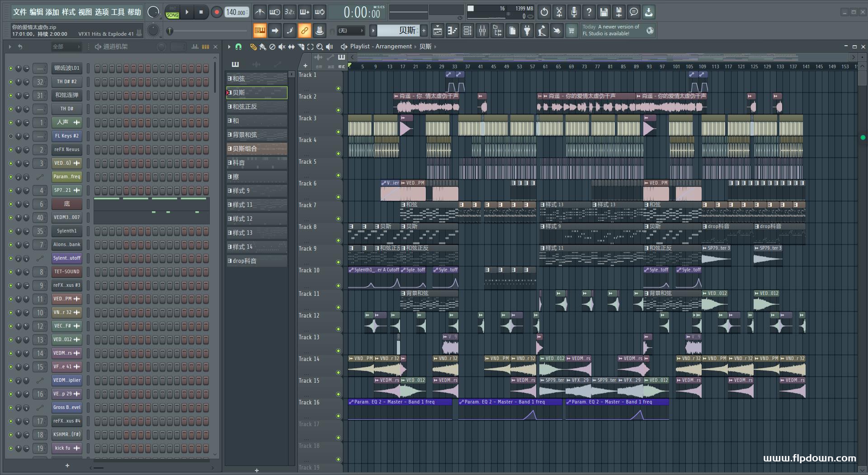The width and height of the screenshot is (868, 475).
Task: Open the (无) snap dropdown
Action: (x=351, y=31)
